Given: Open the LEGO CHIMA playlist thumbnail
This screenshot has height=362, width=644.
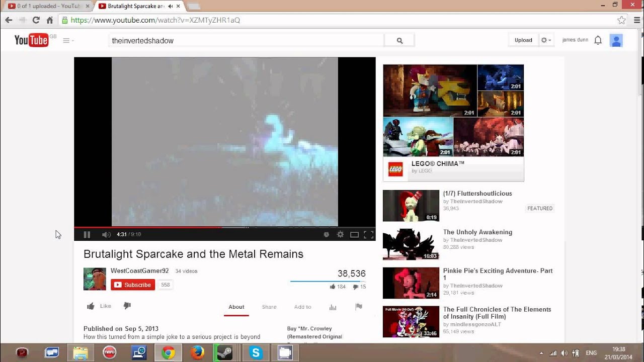Looking at the screenshot, I should [x=453, y=111].
